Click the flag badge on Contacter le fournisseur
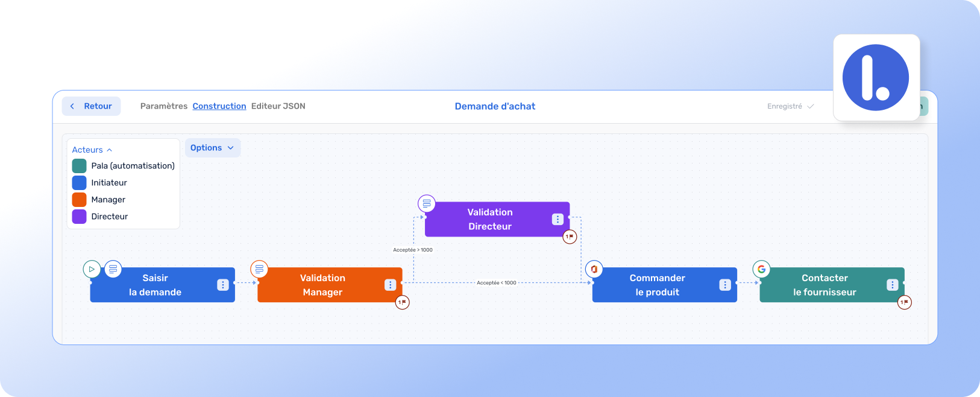The height and width of the screenshot is (397, 980). click(905, 302)
